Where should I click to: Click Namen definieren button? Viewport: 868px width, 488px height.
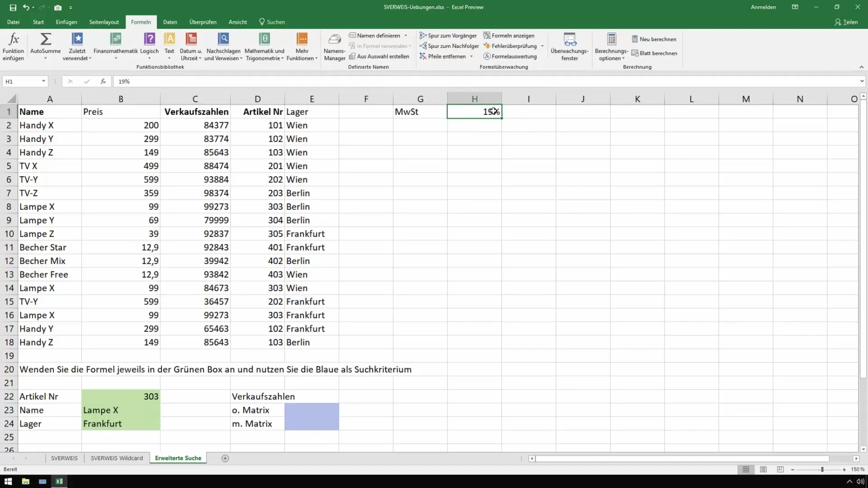(374, 36)
